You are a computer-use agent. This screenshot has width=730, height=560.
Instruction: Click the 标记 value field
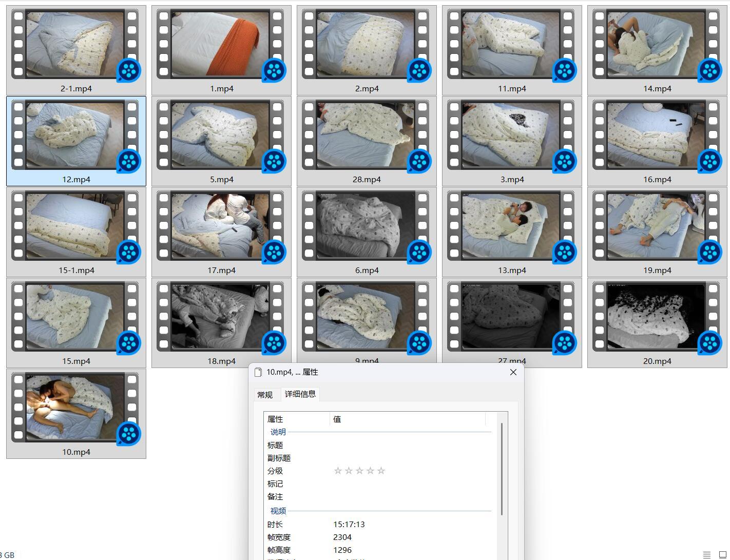(x=408, y=484)
